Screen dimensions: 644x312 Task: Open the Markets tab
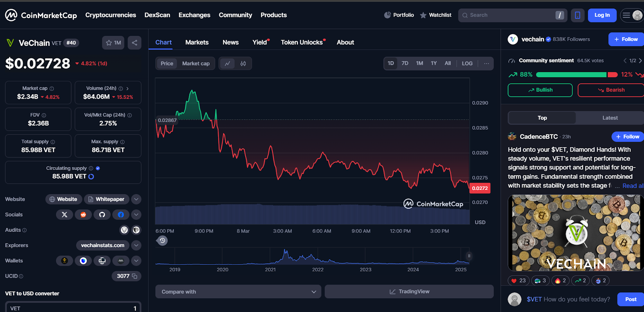click(x=197, y=42)
